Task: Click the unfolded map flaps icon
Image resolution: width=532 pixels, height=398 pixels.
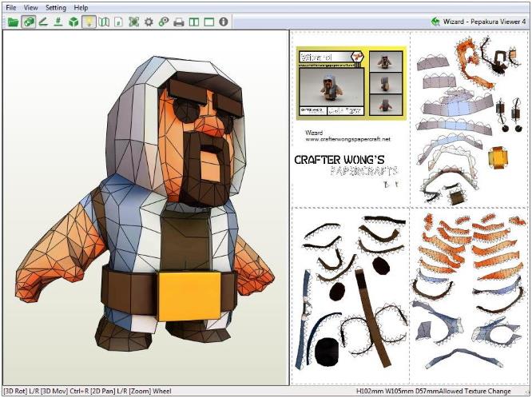Action: coord(104,22)
